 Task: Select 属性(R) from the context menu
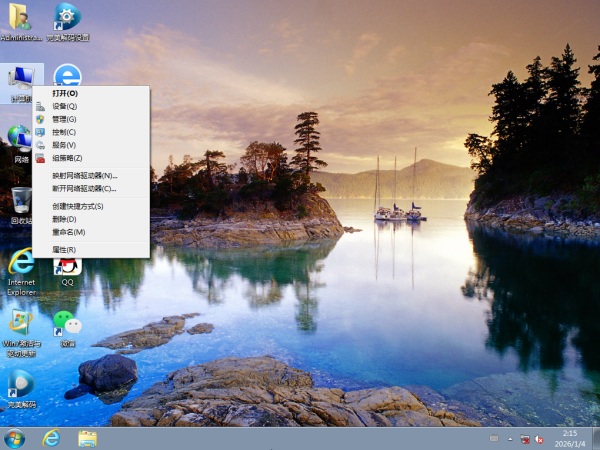64,249
